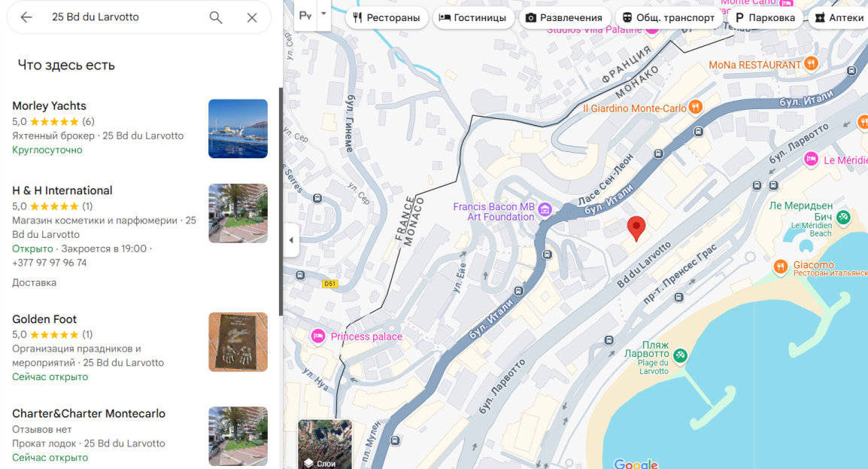Select the Il Giardino Monte-Carlo restaurant pin
Image resolution: width=868 pixels, height=469 pixels.
click(x=696, y=107)
